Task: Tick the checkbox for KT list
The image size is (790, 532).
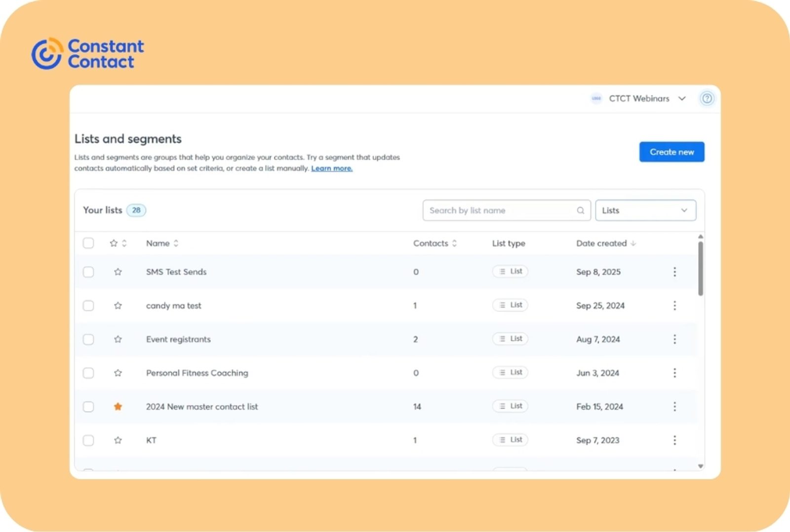Action: [88, 440]
